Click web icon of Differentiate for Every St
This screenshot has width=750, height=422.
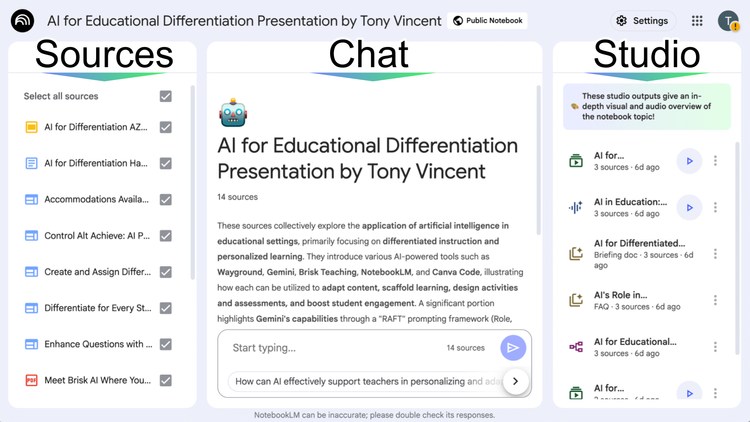point(31,308)
